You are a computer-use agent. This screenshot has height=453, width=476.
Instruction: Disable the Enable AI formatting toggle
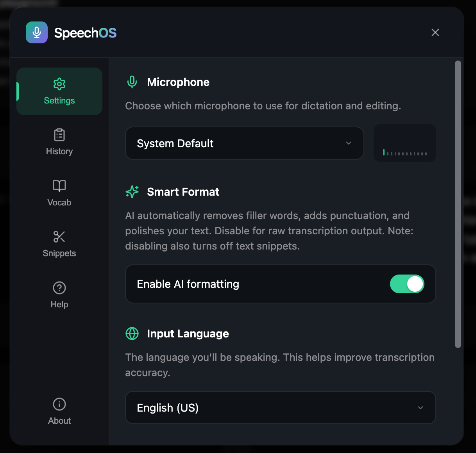[407, 284]
